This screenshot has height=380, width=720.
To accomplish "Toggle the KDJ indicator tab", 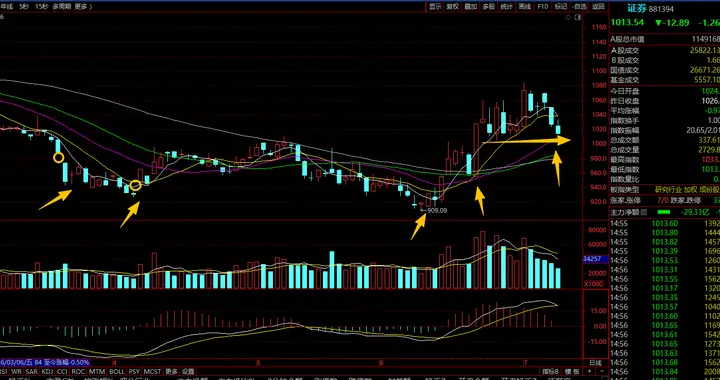I will [x=47, y=371].
